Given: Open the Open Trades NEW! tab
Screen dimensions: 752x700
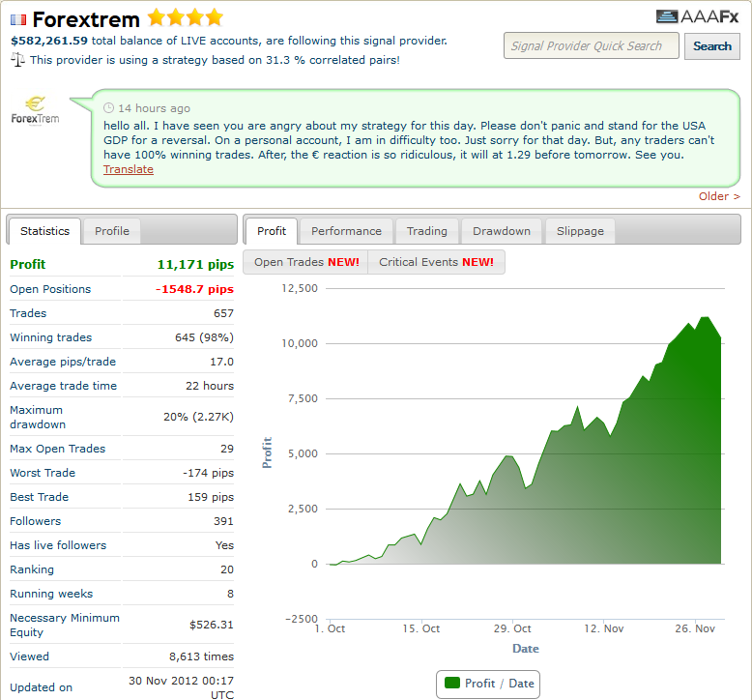Looking at the screenshot, I should click(x=306, y=262).
